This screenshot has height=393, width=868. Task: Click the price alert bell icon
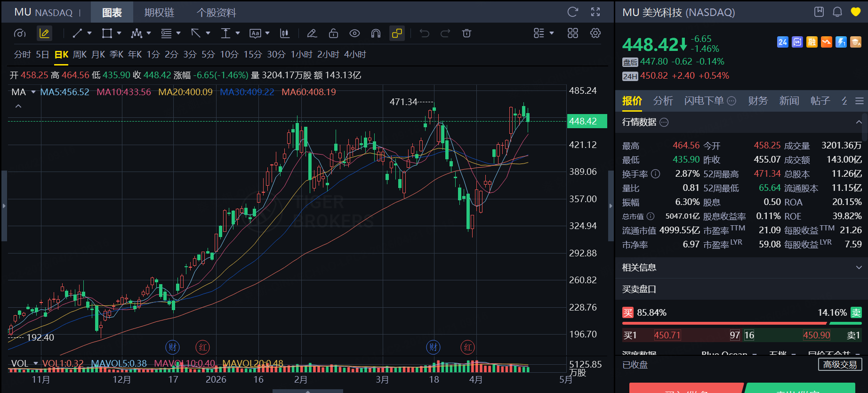pyautogui.click(x=837, y=12)
